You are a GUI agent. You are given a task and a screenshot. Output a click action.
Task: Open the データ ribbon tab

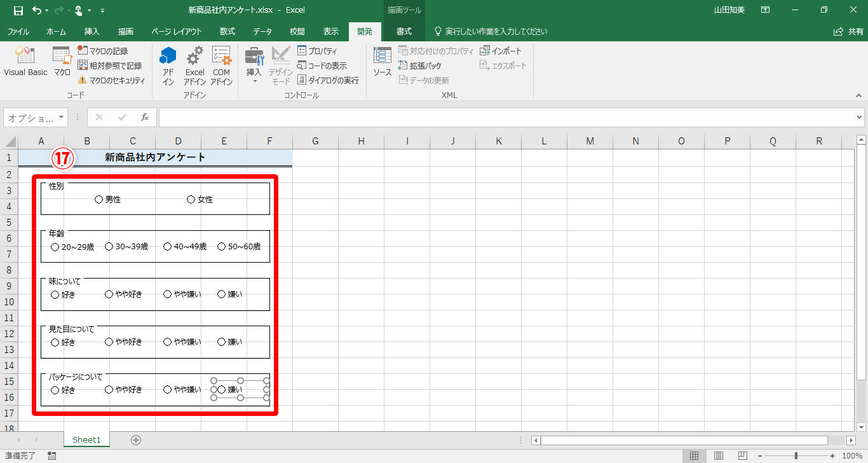262,31
